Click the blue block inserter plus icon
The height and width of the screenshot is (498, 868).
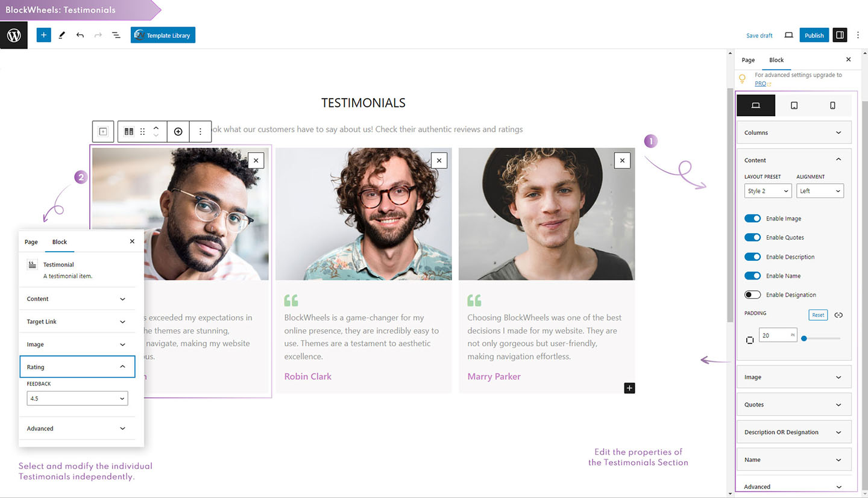(x=43, y=35)
